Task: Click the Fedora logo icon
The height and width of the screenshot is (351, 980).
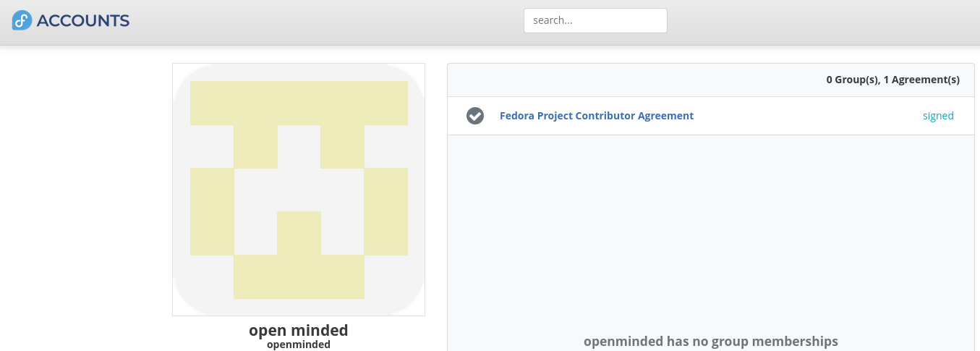Action: click(22, 20)
